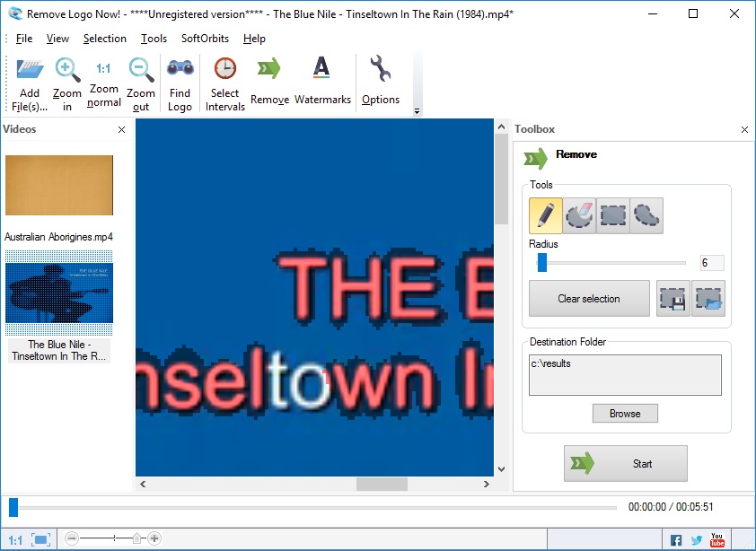The height and width of the screenshot is (551, 756).
Task: Click the Zoom out magnifier icon
Action: click(x=141, y=70)
